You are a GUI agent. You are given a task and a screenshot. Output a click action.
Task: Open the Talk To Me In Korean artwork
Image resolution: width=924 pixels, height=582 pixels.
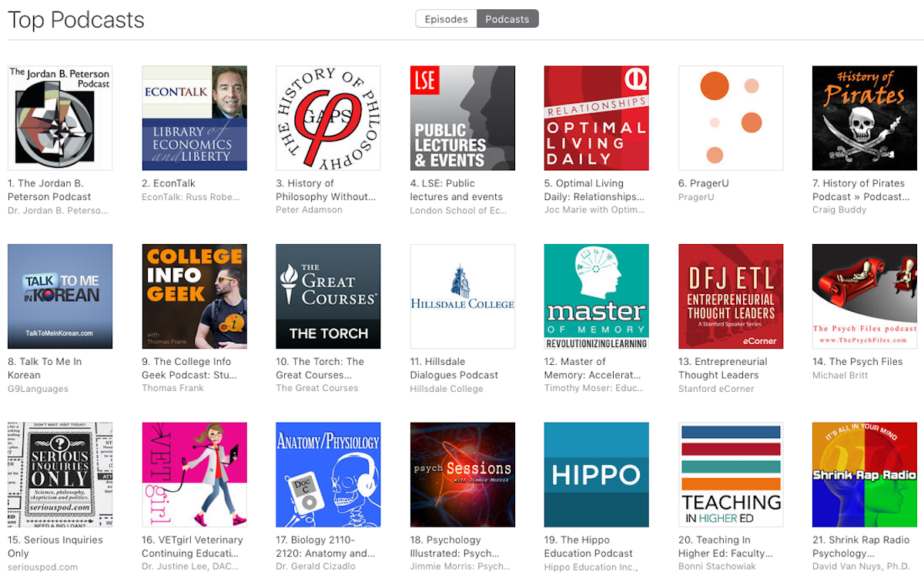click(x=60, y=296)
